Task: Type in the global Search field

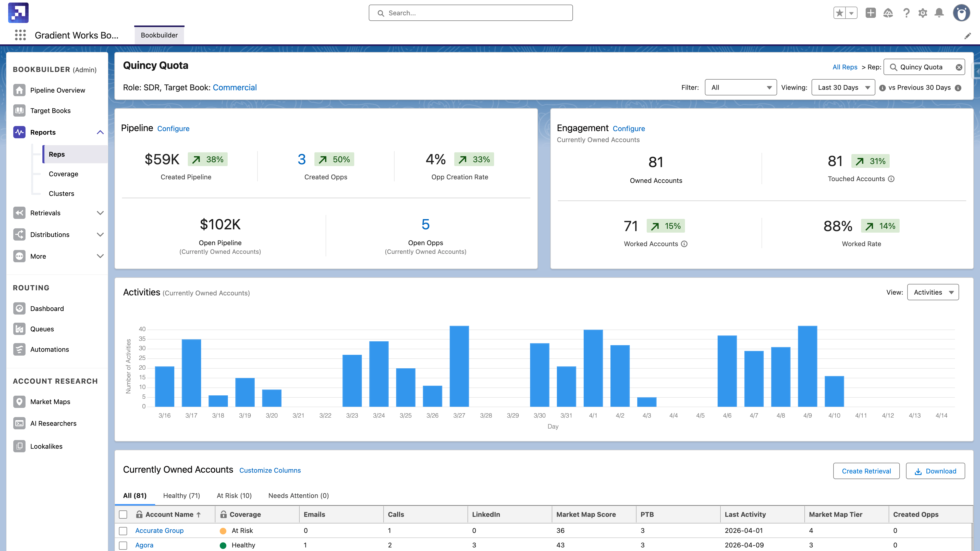Action: point(470,12)
